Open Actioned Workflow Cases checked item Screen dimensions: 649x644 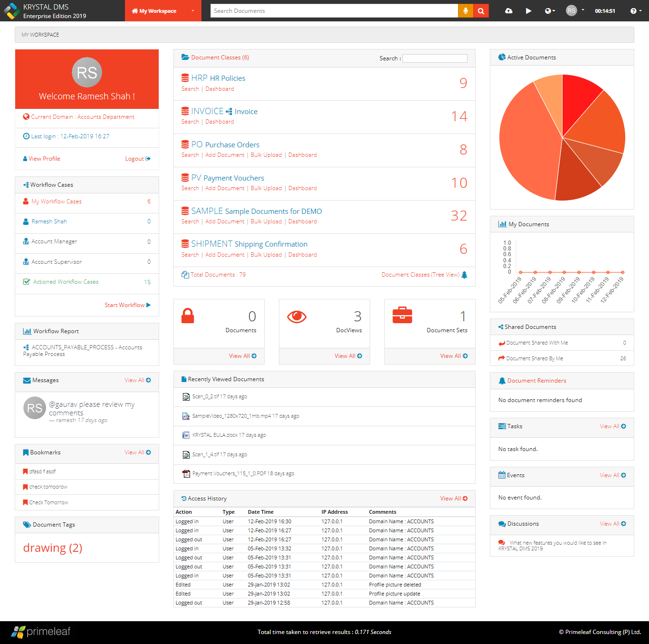pos(66,282)
